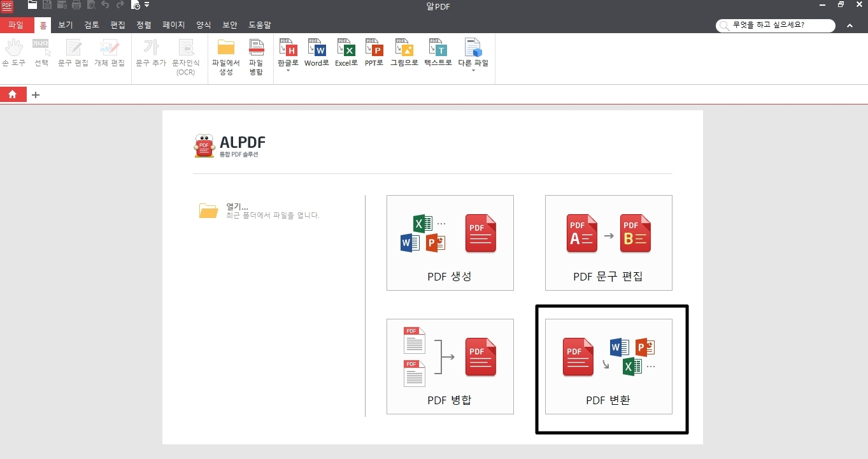Open the recent documents clock icon

point(136,5)
